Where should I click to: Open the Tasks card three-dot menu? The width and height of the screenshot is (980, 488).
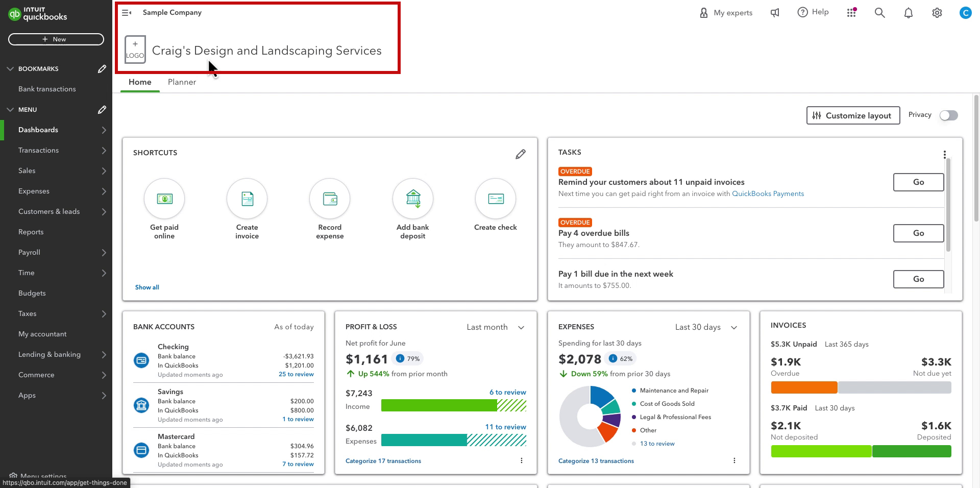pos(945,154)
